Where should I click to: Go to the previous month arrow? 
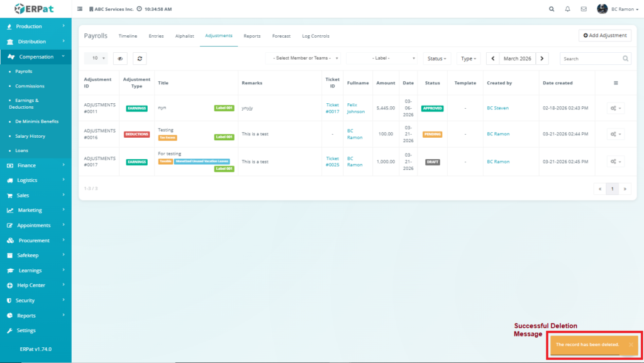tap(492, 59)
